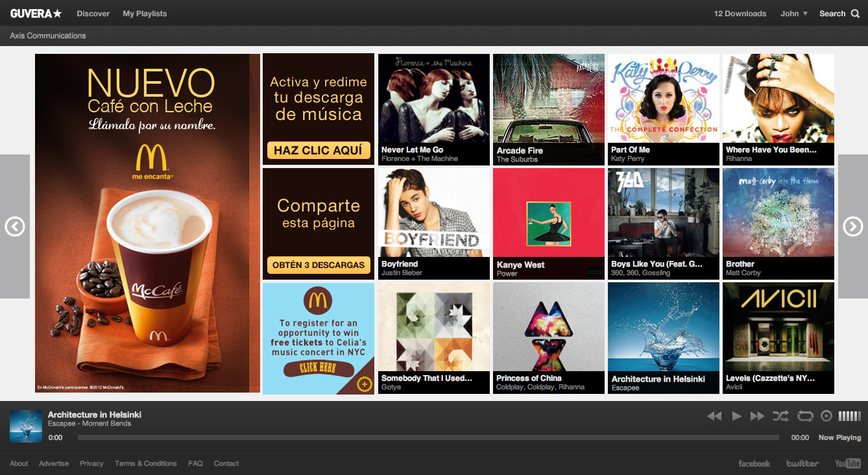
Task: Click Katy Perry artist name text
Action: tap(628, 159)
